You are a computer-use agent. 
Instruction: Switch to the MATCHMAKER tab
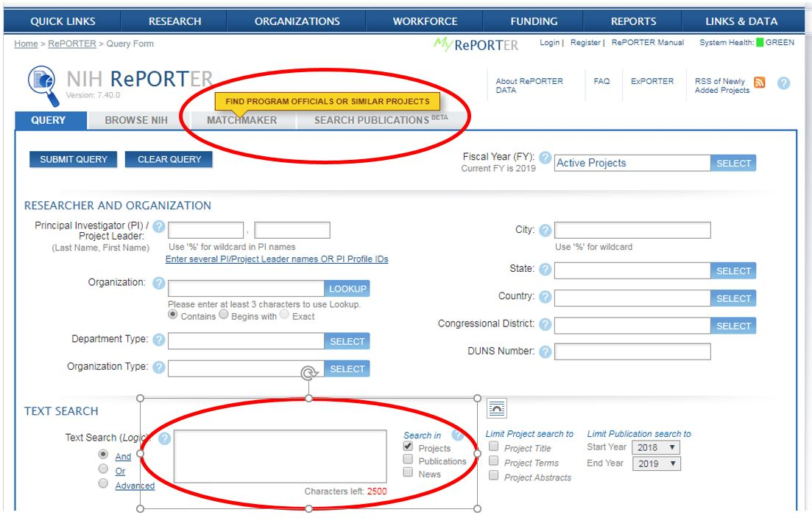pyautogui.click(x=242, y=120)
